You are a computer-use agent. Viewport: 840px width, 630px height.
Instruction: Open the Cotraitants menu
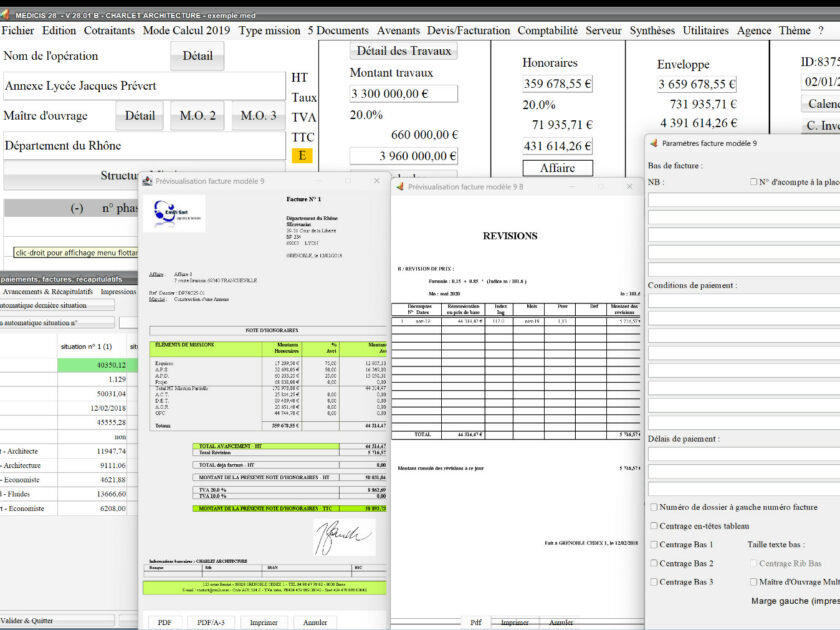109,31
